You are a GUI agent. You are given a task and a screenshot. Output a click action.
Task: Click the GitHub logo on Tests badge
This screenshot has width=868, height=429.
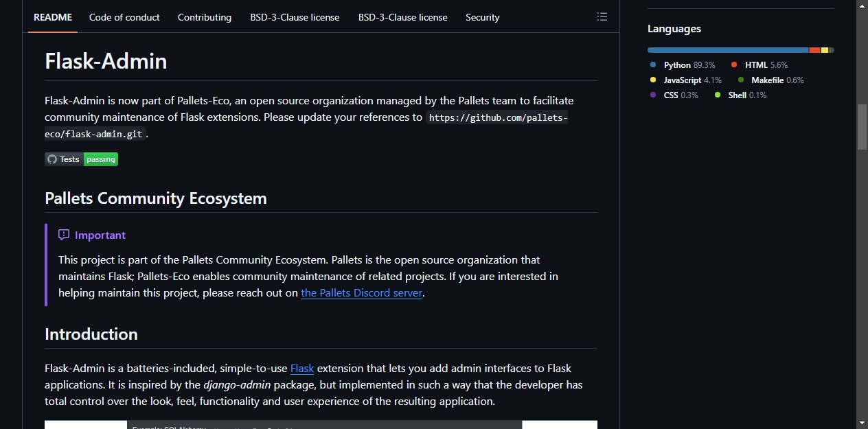(52, 159)
